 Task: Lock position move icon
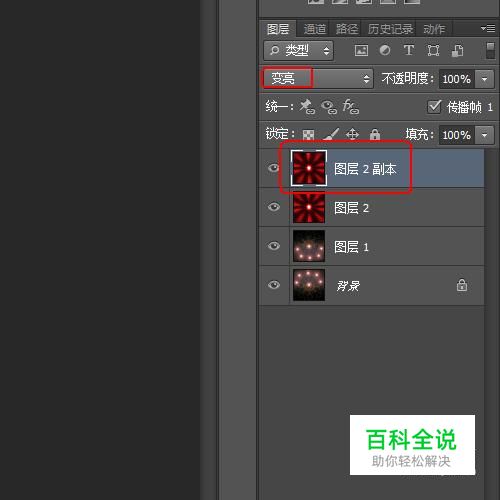click(352, 135)
